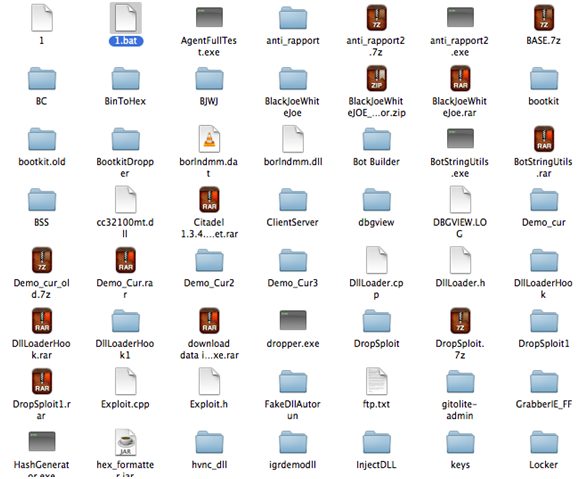Open the Bot Builder folder
This screenshot has height=479, width=580.
(377, 139)
